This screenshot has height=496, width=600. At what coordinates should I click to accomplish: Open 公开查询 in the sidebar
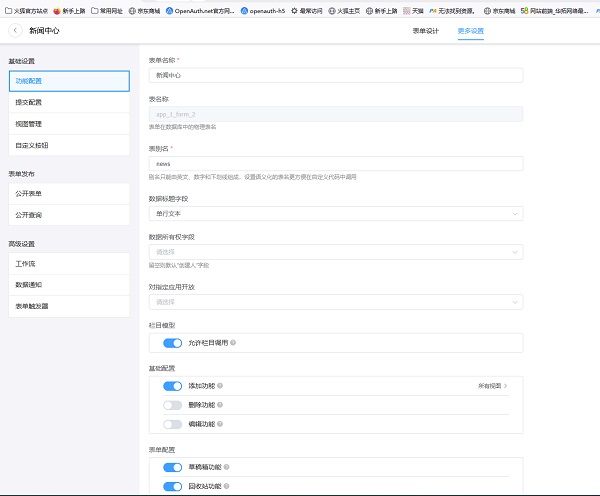point(69,215)
